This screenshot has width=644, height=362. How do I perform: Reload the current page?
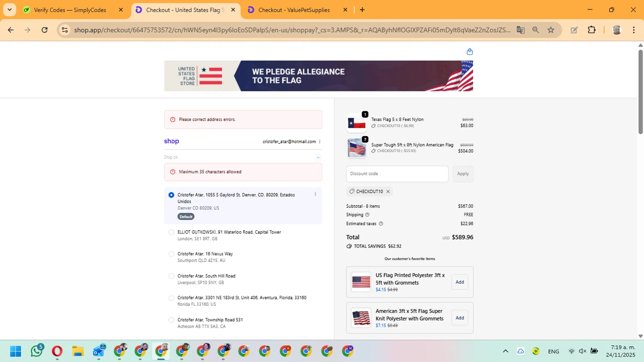click(45, 30)
